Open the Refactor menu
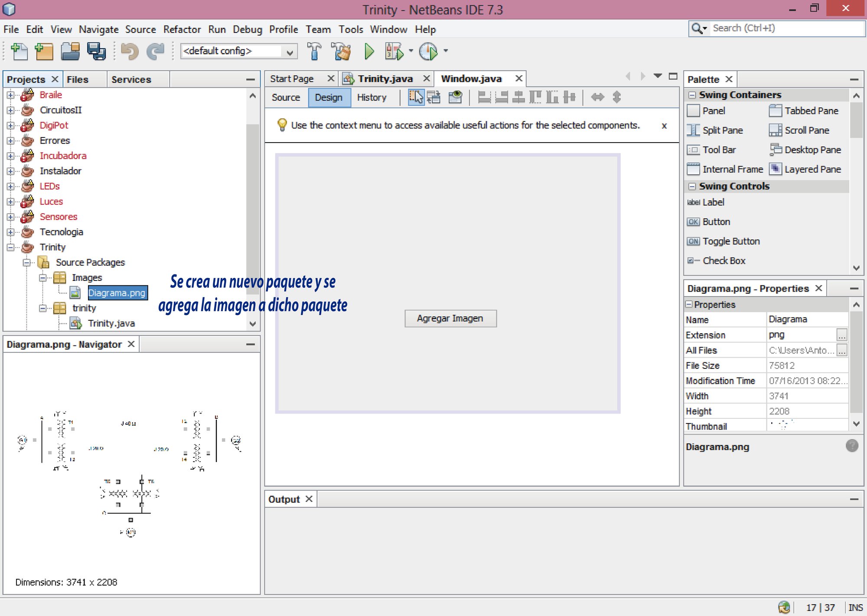Image resolution: width=867 pixels, height=616 pixels. 182,29
